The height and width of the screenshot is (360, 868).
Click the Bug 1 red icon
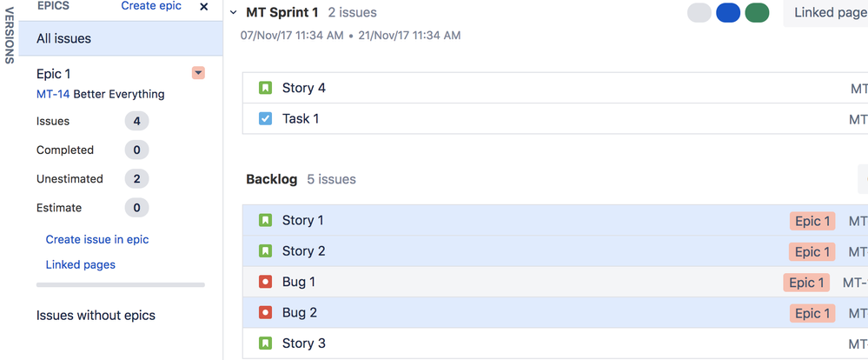click(x=266, y=283)
